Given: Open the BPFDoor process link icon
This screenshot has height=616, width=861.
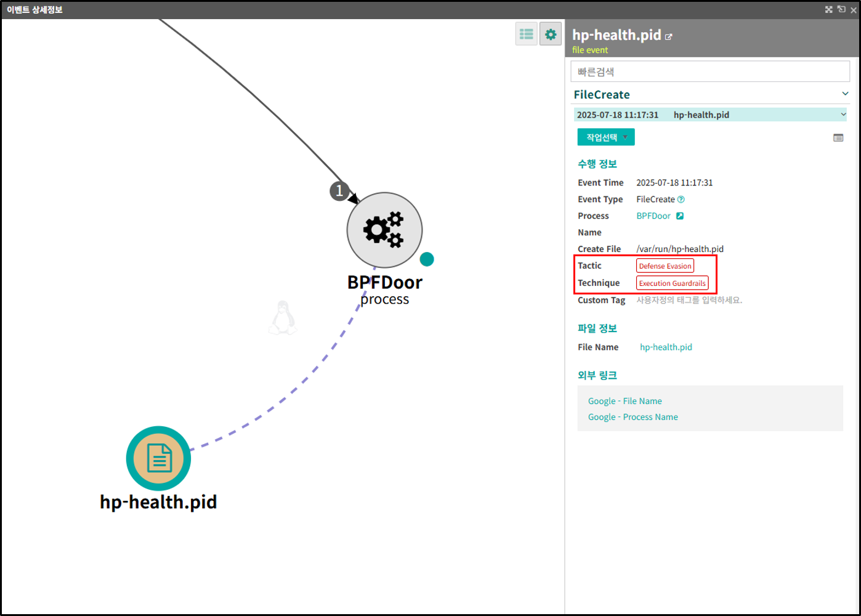Looking at the screenshot, I should [x=680, y=216].
